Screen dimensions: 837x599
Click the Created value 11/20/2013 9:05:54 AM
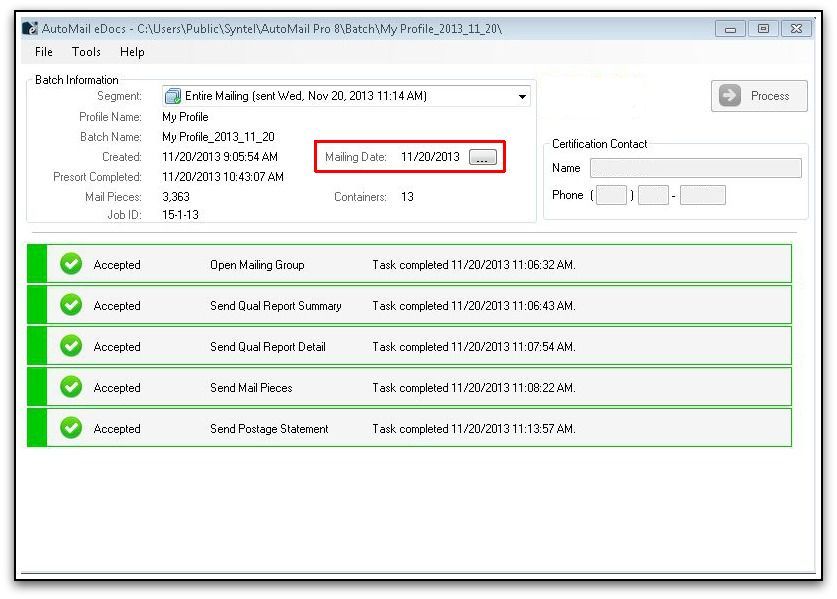click(x=220, y=157)
